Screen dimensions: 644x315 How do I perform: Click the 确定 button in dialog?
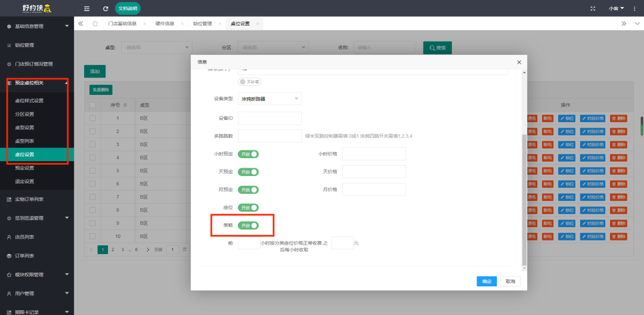pyautogui.click(x=487, y=282)
